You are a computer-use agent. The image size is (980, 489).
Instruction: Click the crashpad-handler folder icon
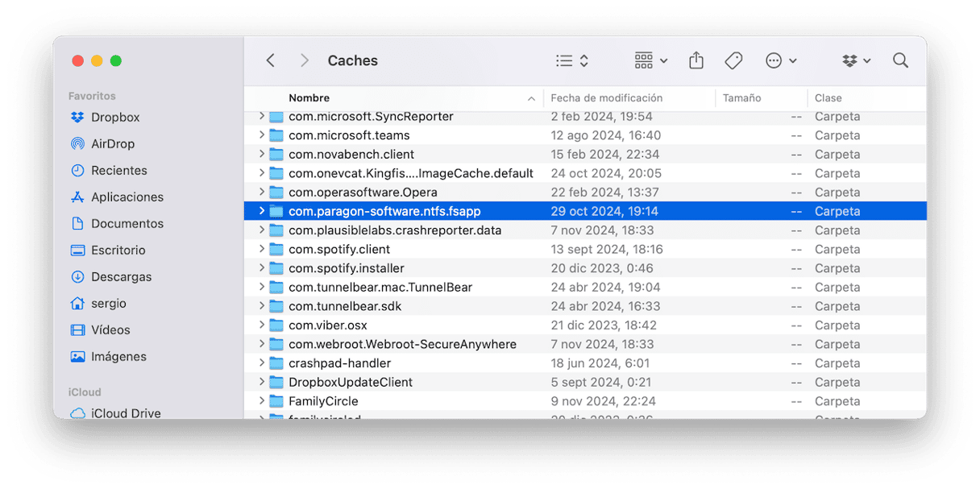pyautogui.click(x=276, y=363)
